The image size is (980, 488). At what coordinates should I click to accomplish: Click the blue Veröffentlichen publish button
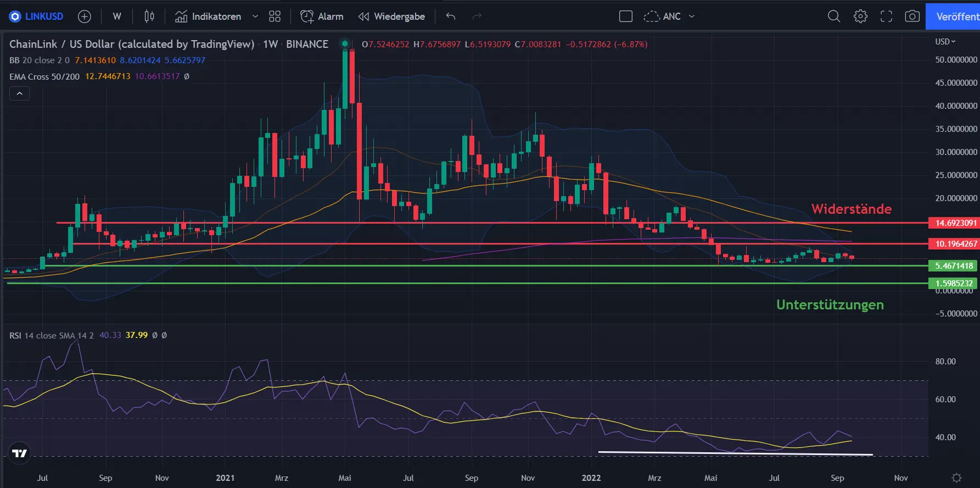tap(953, 16)
